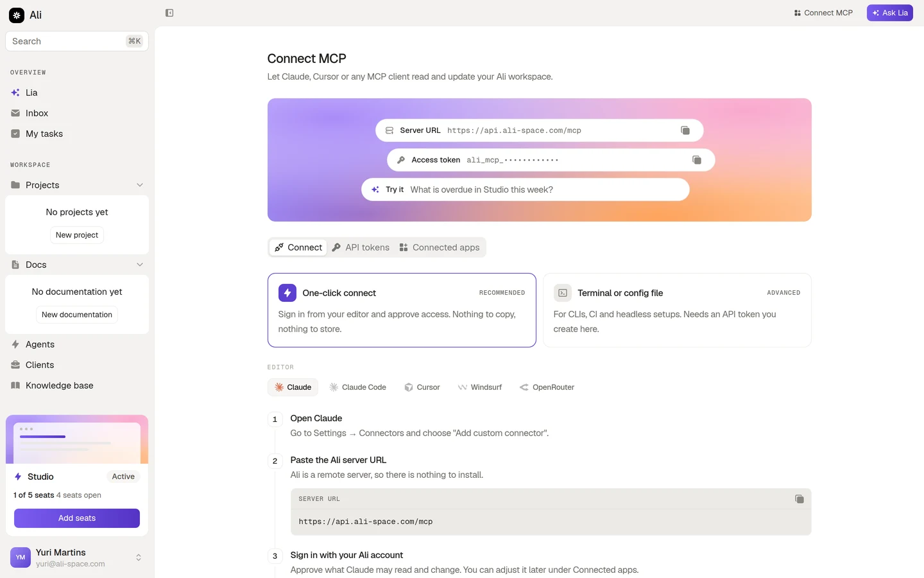Click the Try it prompt field

click(526, 189)
